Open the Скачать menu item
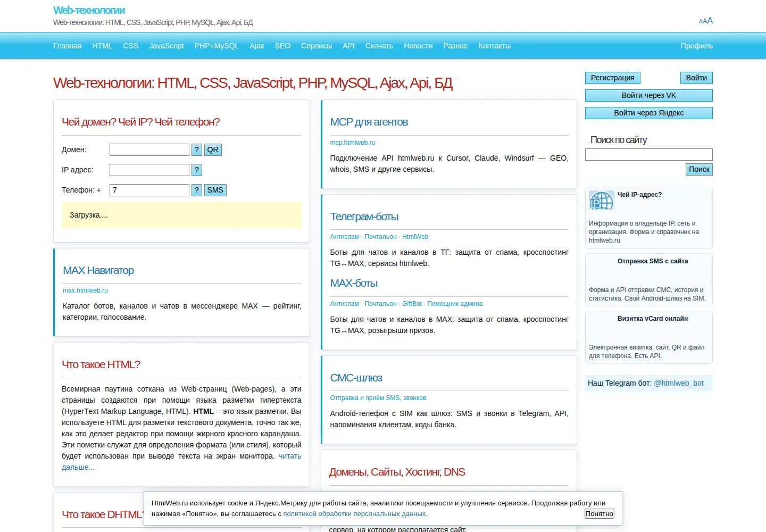 [379, 46]
